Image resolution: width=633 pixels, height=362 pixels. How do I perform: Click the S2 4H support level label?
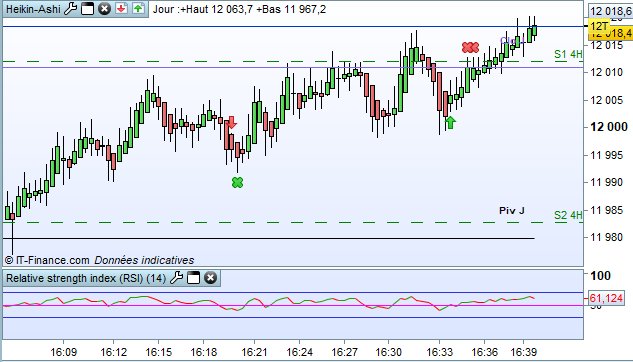(x=568, y=215)
